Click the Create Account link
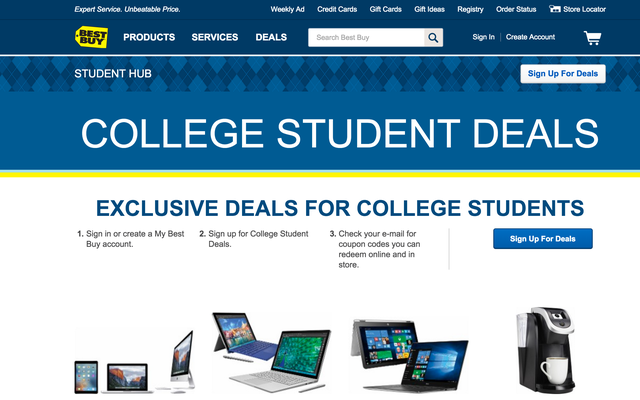Screen dimensions: 640x400 pos(530,37)
